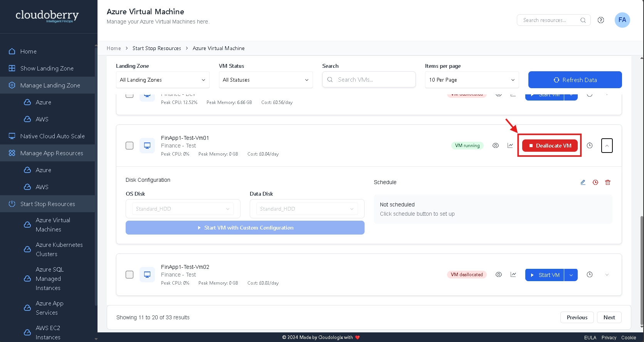Open metrics chart icon for FinApp1-Test-Vm02

click(x=513, y=275)
